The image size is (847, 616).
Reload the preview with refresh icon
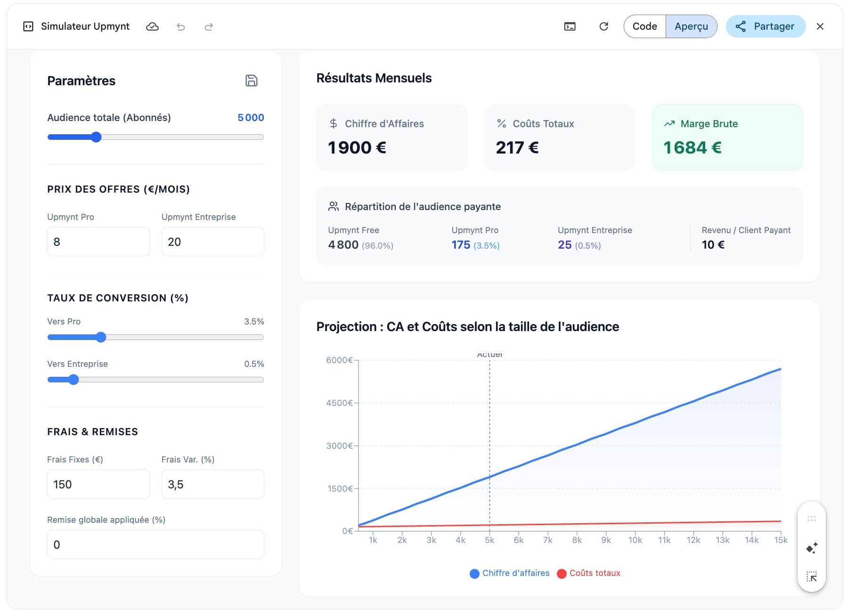[603, 27]
